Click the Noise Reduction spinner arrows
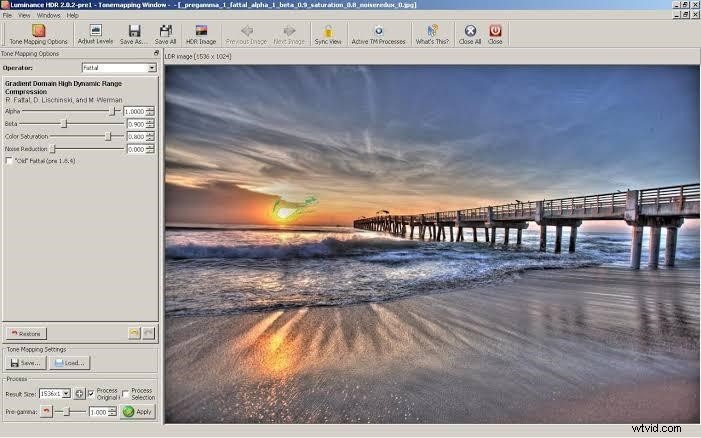The image size is (701, 438). coord(150,149)
